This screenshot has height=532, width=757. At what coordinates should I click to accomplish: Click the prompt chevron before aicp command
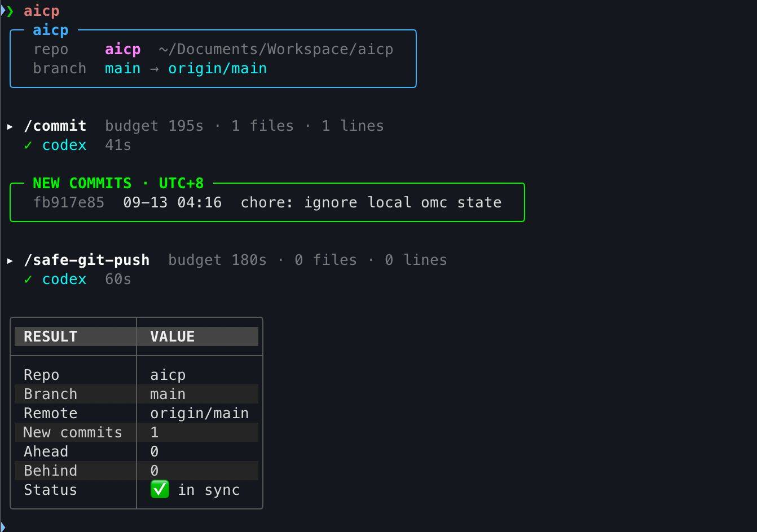click(10, 11)
